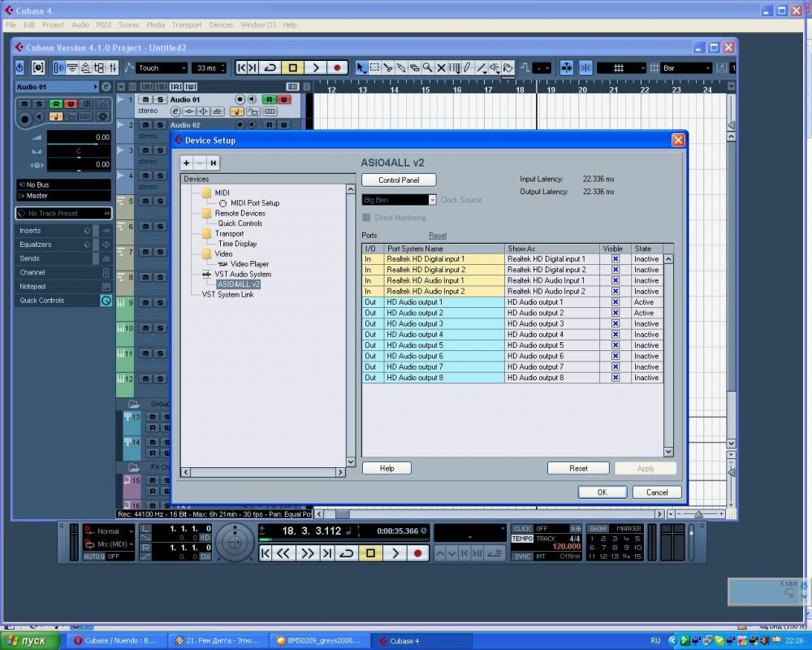The image size is (812, 650).
Task: Click the Auto-Scroll button in the toolbar
Action: [x=567, y=67]
